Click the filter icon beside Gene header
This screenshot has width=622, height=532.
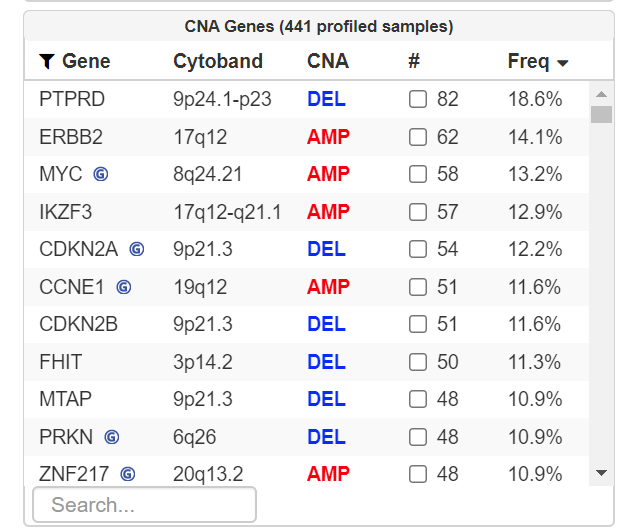click(x=46, y=62)
